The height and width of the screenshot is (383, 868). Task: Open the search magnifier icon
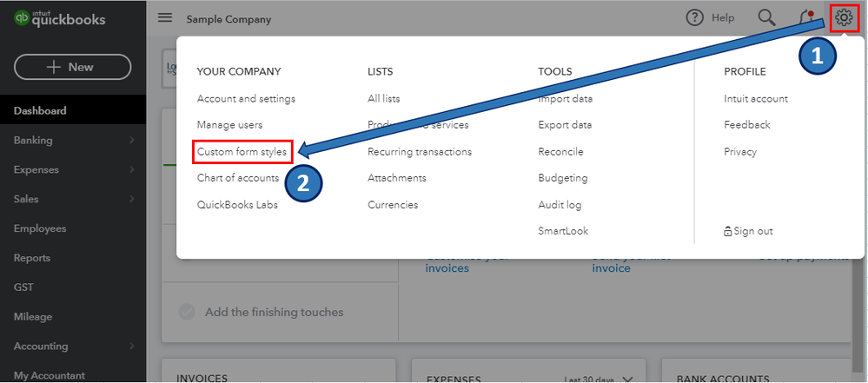tap(765, 17)
